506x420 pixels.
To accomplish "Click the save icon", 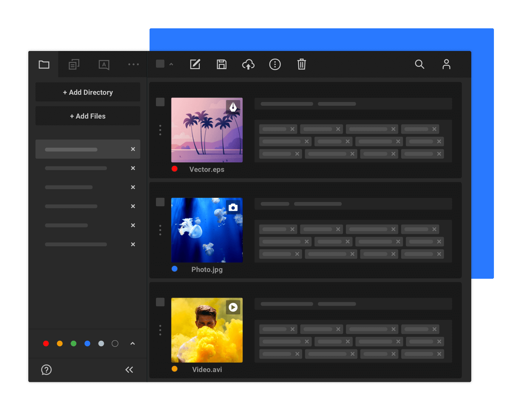I will 222,65.
